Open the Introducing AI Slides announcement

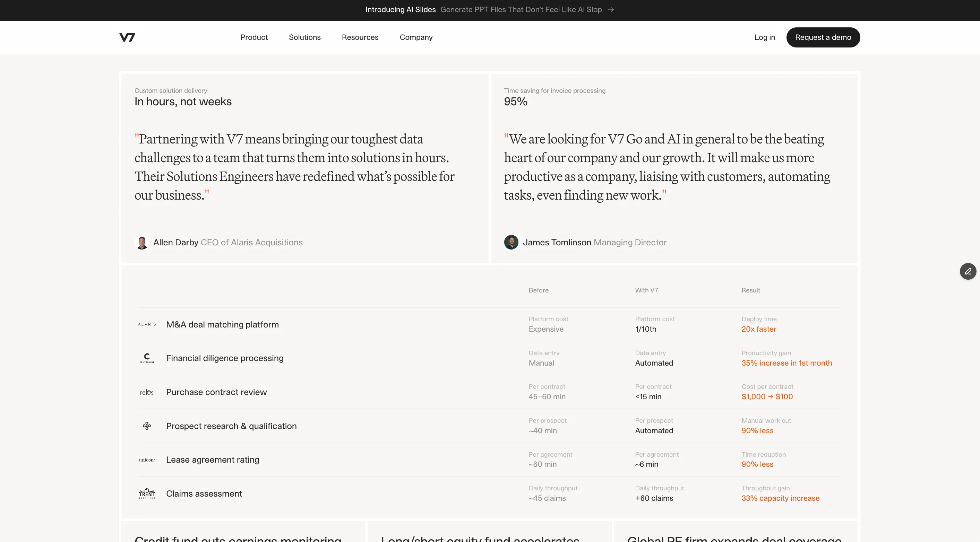(400, 10)
